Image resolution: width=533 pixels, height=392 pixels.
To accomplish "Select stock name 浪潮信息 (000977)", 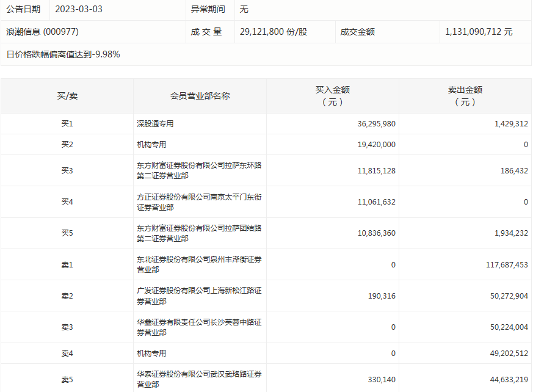I will [43, 32].
